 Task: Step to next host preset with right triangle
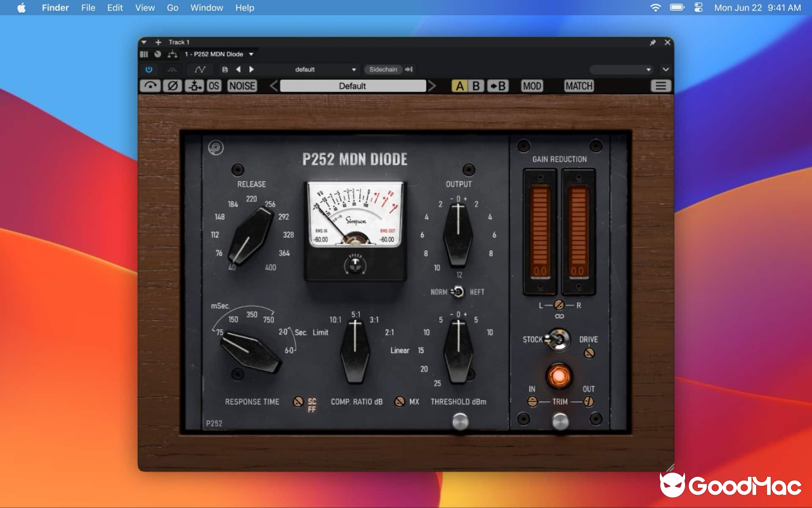(252, 69)
